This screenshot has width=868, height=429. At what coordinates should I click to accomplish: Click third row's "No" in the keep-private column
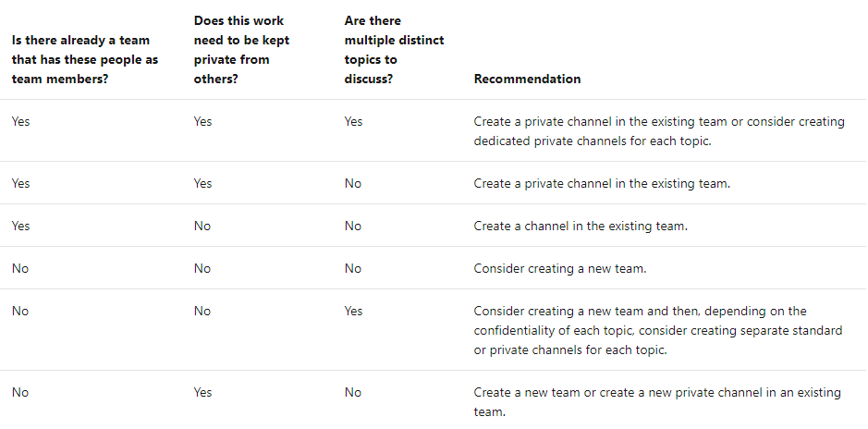202,226
